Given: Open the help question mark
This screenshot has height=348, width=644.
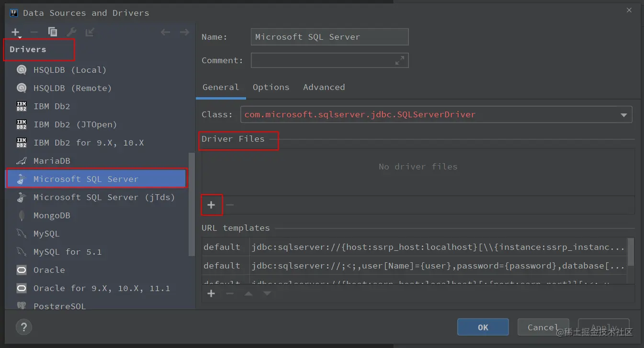Looking at the screenshot, I should click(x=23, y=327).
